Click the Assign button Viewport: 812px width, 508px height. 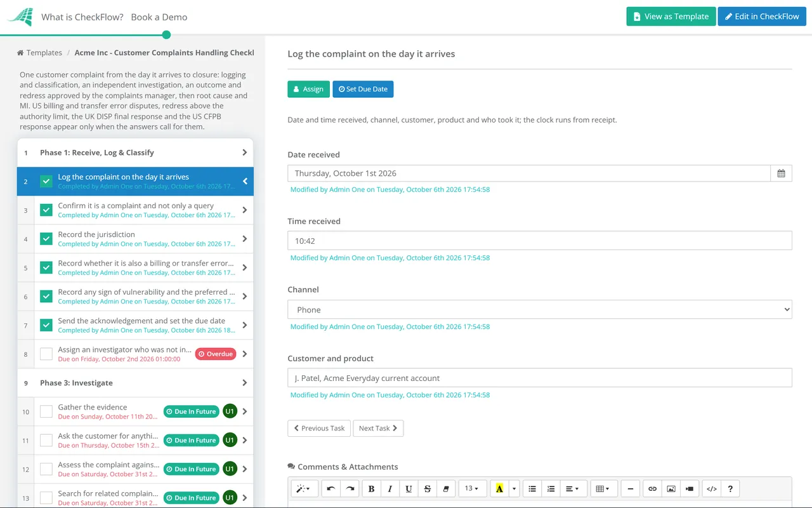pos(308,89)
